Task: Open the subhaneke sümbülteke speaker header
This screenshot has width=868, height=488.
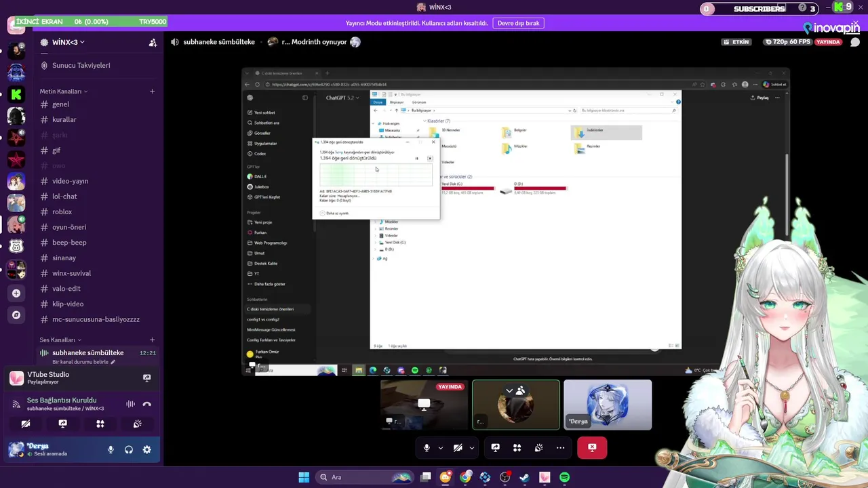Action: coord(213,42)
